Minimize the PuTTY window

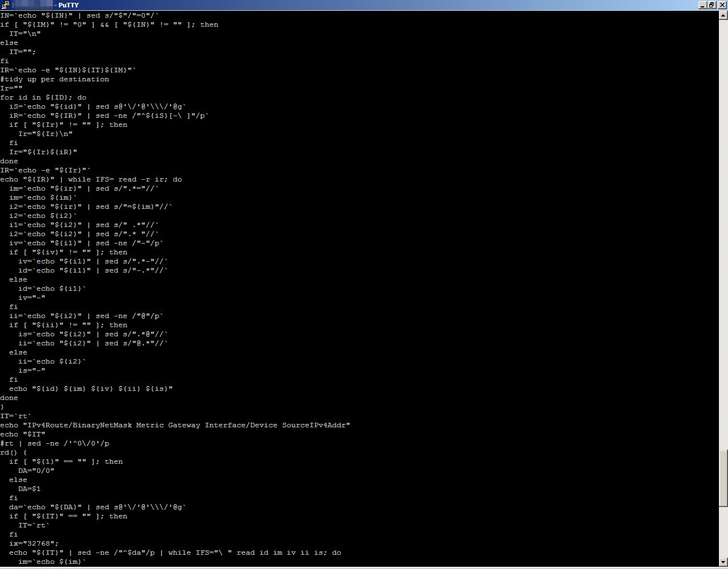point(702,5)
